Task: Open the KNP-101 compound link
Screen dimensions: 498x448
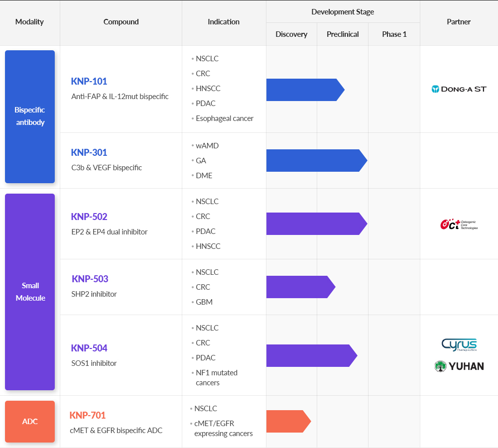Action: coord(89,81)
